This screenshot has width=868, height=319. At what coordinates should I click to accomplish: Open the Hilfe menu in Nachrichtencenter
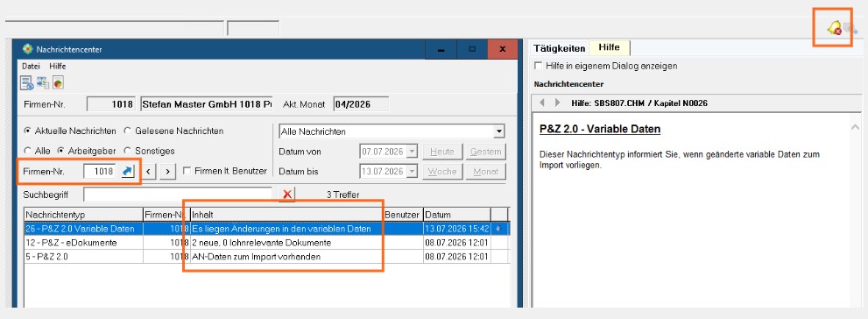click(58, 66)
